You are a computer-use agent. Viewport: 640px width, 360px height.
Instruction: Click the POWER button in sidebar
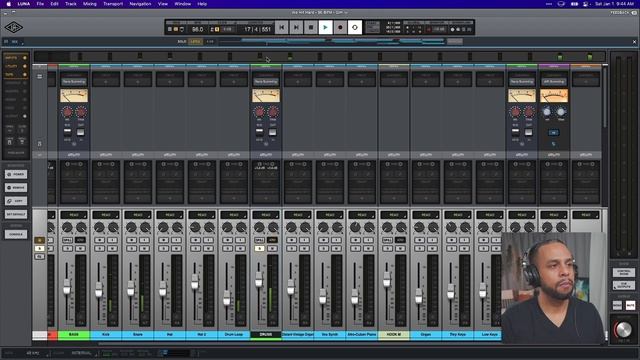pyautogui.click(x=16, y=174)
